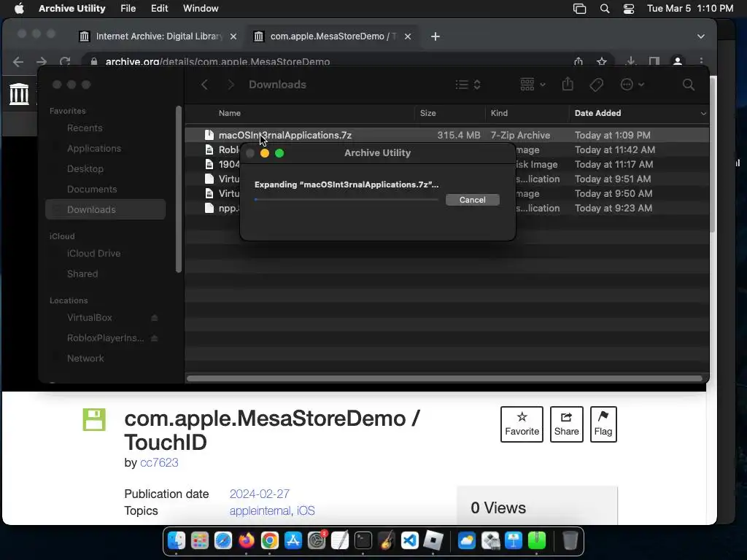Open Archive Utility app menu
The image size is (747, 560).
coord(72,9)
